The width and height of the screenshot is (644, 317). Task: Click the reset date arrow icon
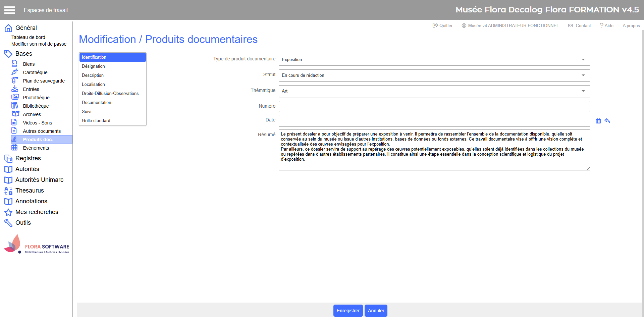(607, 121)
